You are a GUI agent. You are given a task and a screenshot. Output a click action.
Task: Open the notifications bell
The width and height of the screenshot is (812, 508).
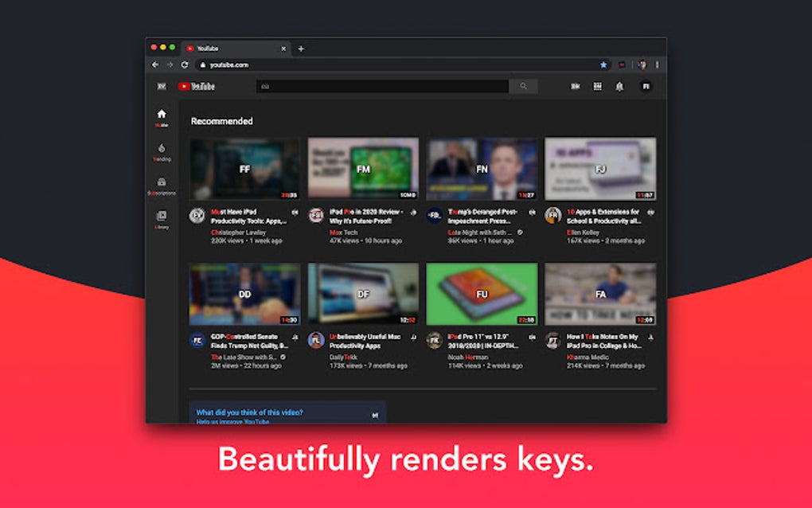tap(619, 87)
